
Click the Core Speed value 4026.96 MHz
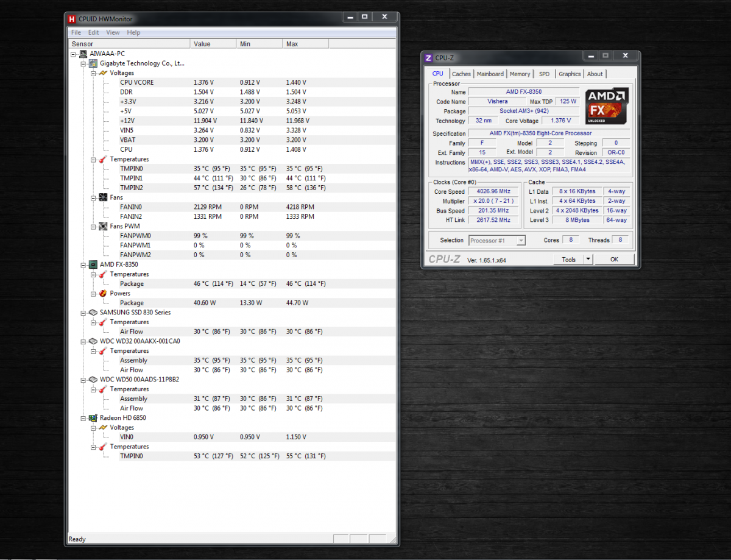(493, 191)
